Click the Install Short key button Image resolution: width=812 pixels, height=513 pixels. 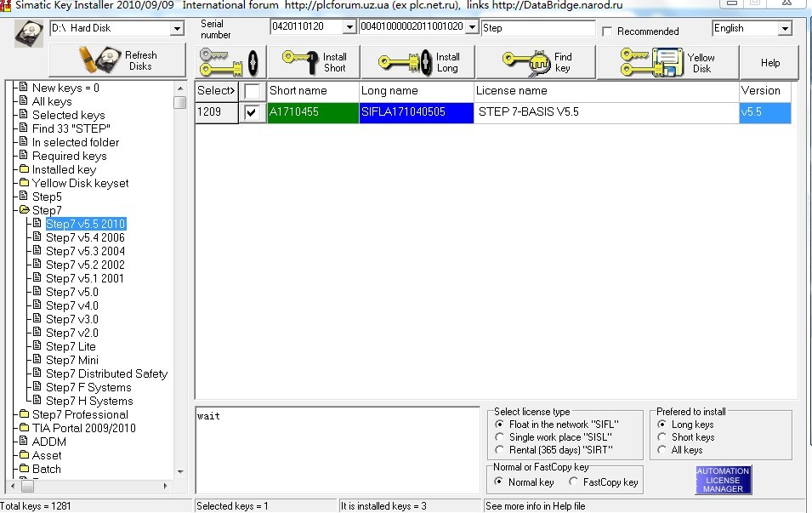(x=315, y=62)
